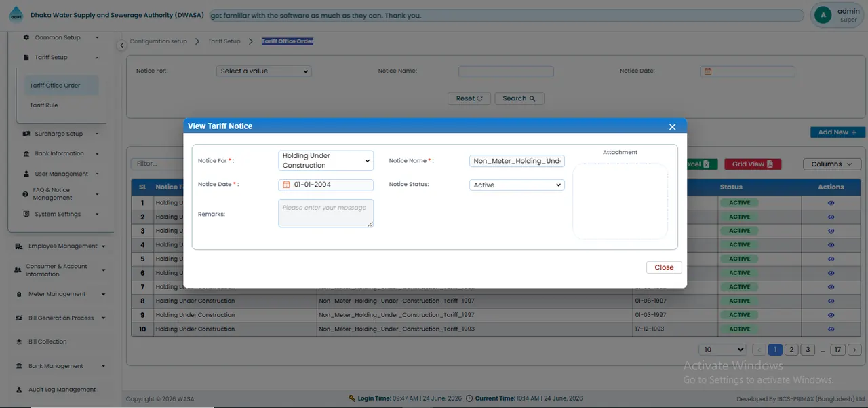The width and height of the screenshot is (868, 408).
Task: Change the page size dropdown showing 10
Action: click(x=724, y=350)
